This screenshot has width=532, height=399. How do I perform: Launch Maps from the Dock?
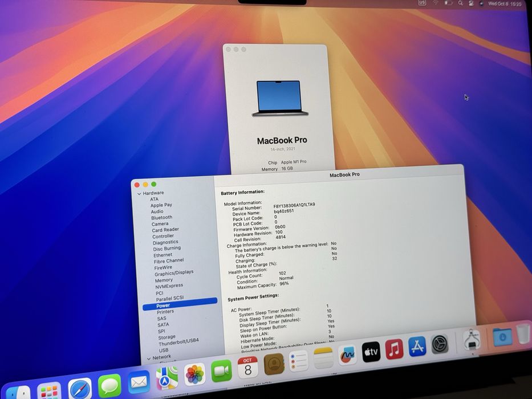click(167, 378)
